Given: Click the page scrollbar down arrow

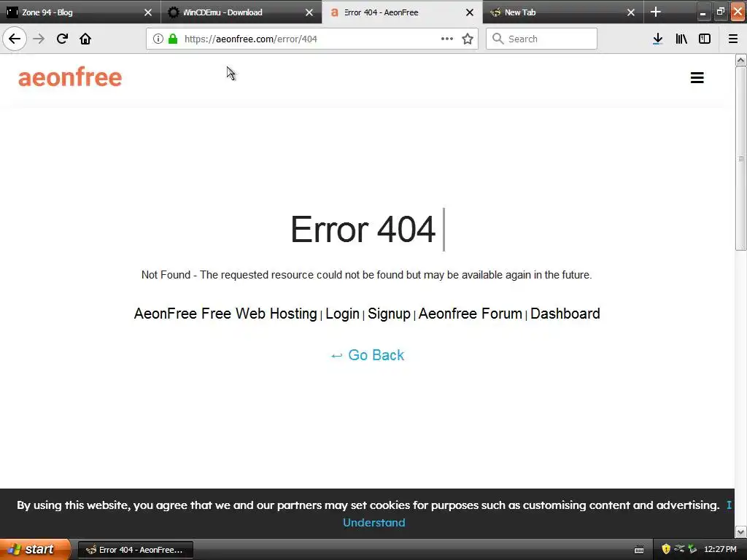Looking at the screenshot, I should click(x=740, y=532).
